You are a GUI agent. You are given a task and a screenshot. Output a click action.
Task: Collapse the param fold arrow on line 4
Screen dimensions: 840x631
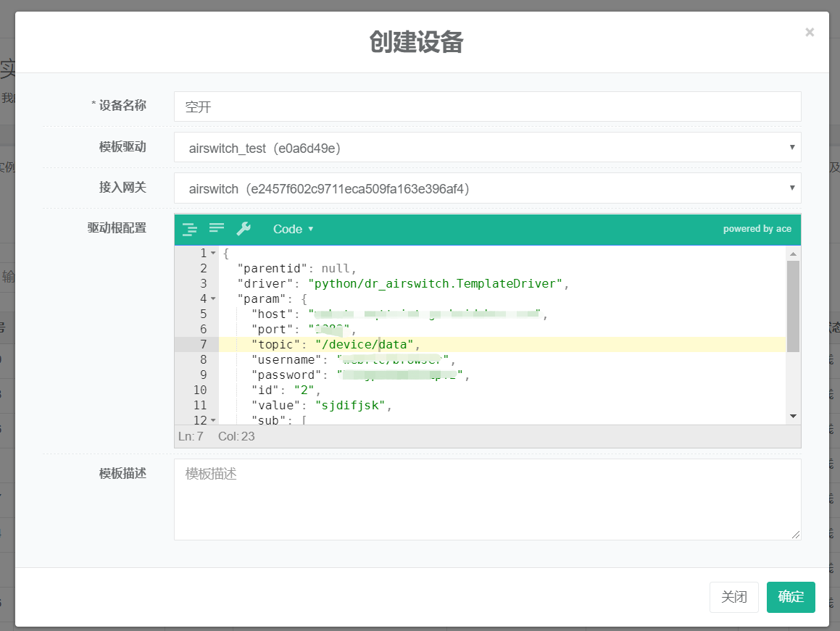[x=213, y=298]
